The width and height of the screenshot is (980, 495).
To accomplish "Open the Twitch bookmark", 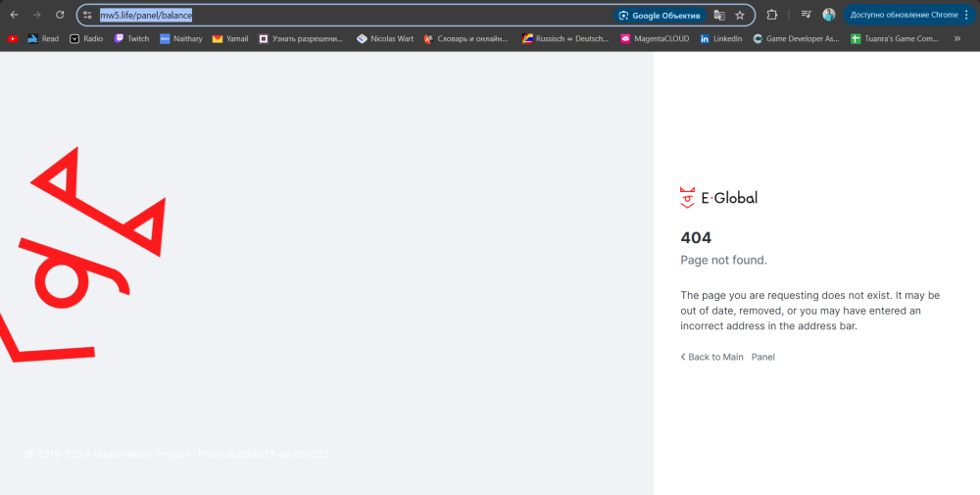I will 132,38.
